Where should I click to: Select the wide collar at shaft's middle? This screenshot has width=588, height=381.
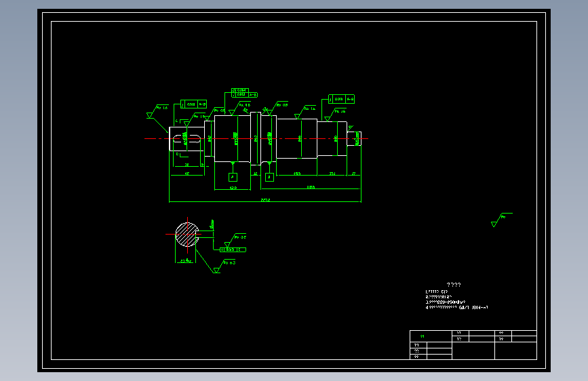click(256, 138)
